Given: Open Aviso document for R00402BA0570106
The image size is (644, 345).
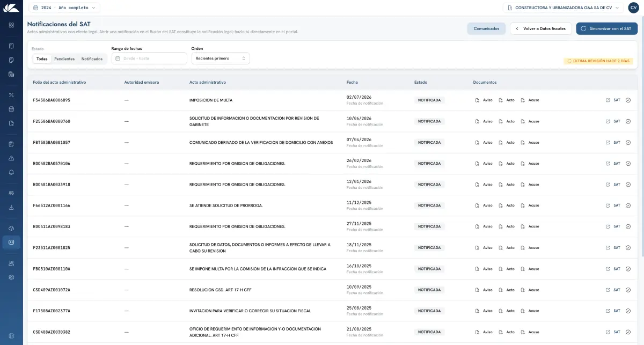Looking at the screenshot, I should click(x=484, y=164).
